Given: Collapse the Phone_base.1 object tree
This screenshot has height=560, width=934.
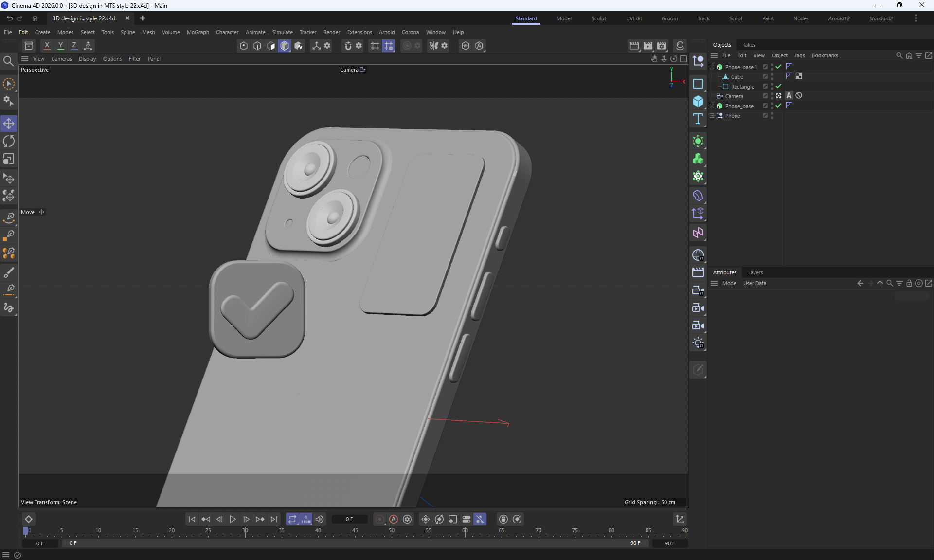Looking at the screenshot, I should (x=712, y=67).
